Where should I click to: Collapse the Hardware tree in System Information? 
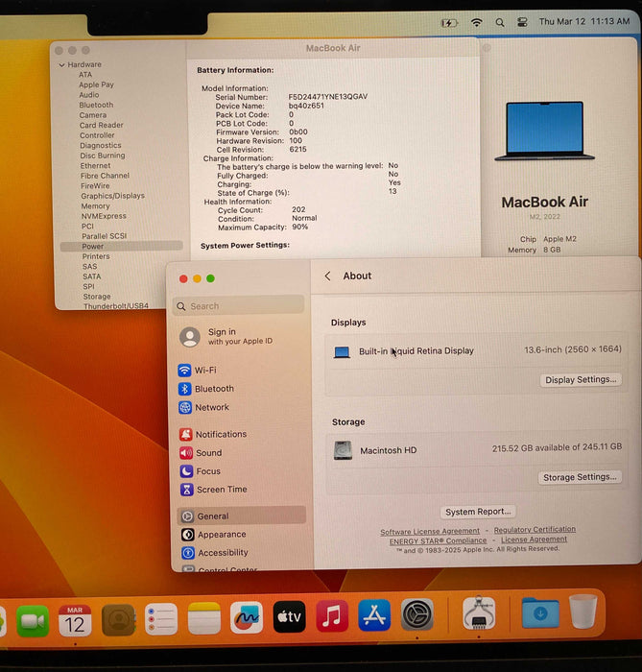61,64
